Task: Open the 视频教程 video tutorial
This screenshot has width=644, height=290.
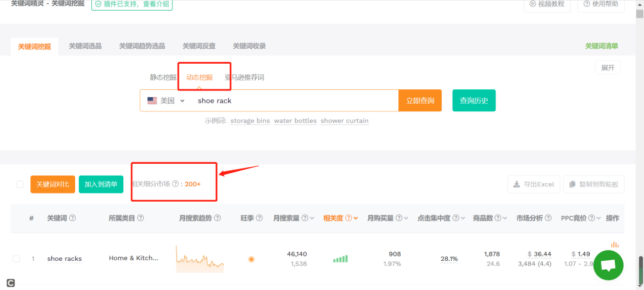Action: (x=547, y=4)
